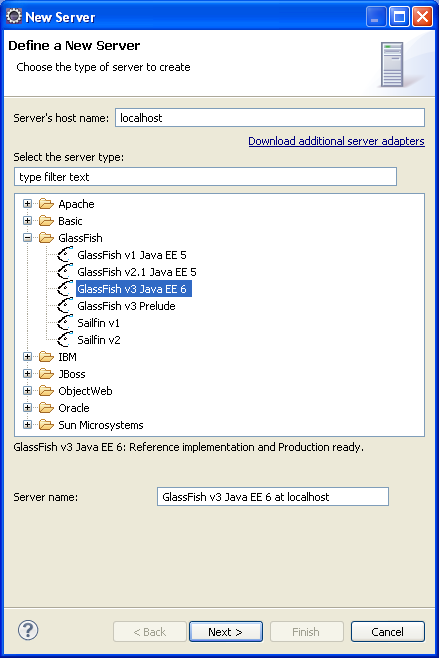The height and width of the screenshot is (658, 439).
Task: Click the IBM folder icon
Action: [46, 357]
